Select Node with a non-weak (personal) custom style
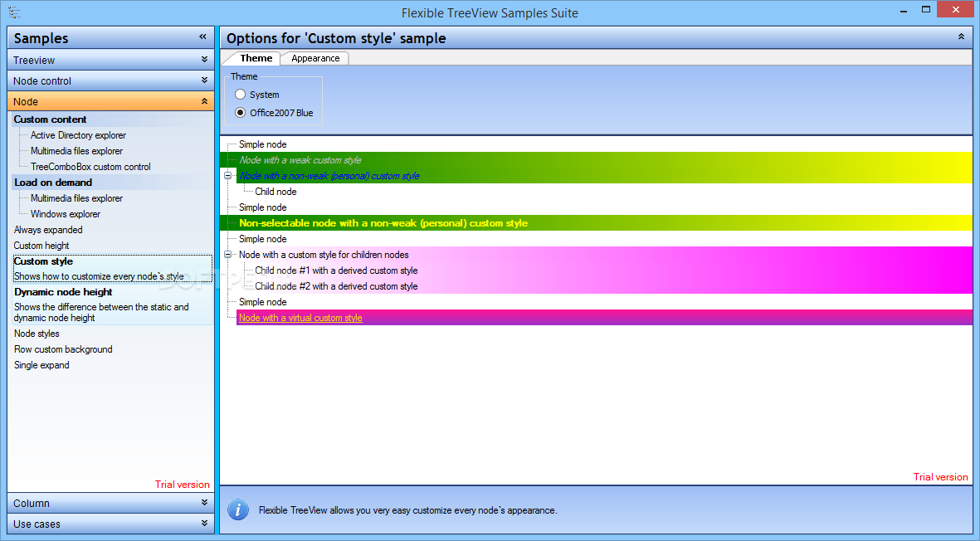This screenshot has width=980, height=541. coord(329,176)
